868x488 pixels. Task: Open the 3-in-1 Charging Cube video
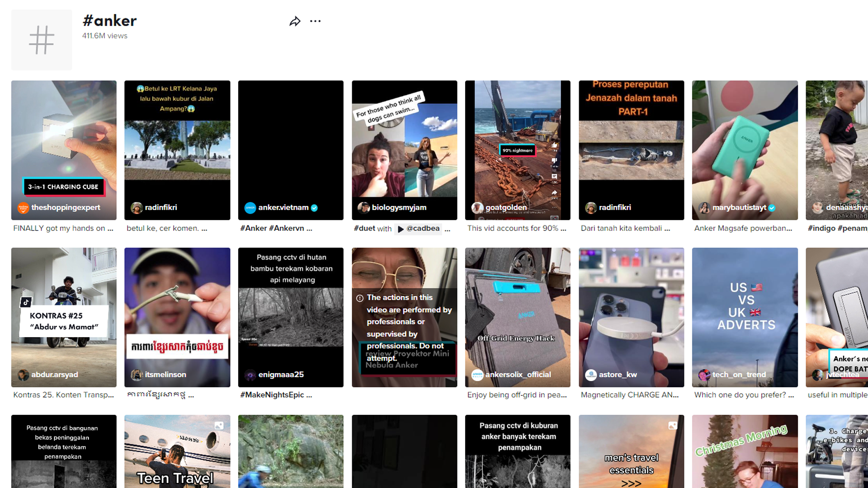coord(64,145)
